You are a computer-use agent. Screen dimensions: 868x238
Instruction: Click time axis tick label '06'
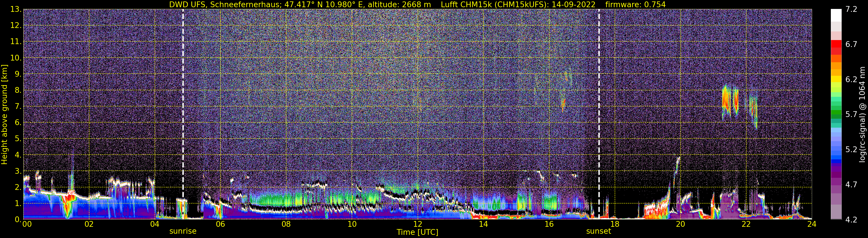coord(220,224)
